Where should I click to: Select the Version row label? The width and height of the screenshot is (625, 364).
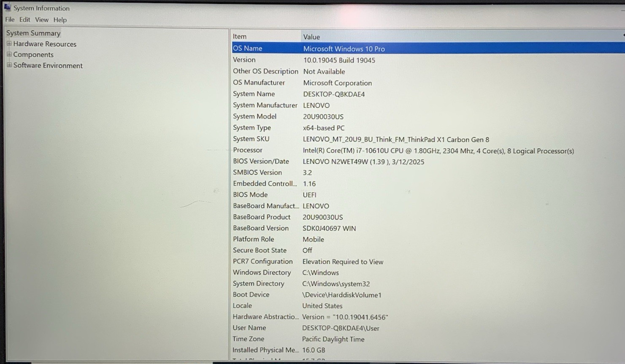(x=244, y=60)
